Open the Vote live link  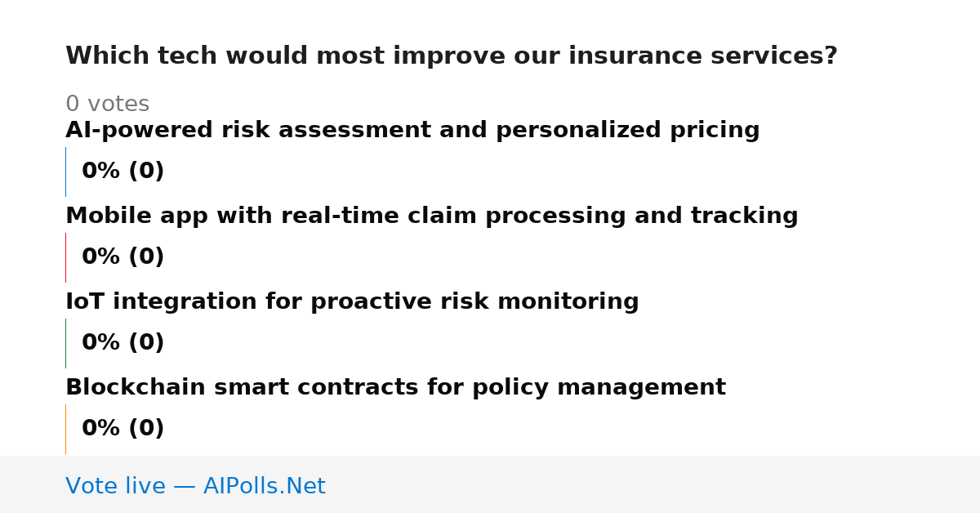coord(195,487)
